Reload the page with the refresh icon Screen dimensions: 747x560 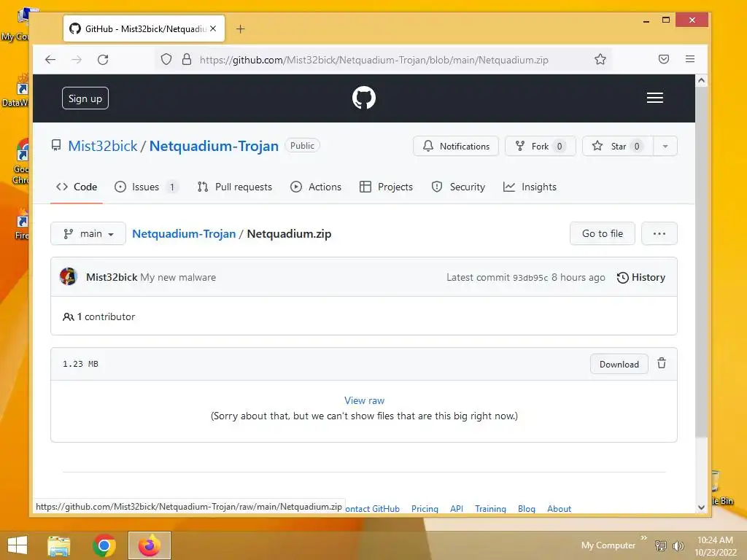(x=103, y=60)
